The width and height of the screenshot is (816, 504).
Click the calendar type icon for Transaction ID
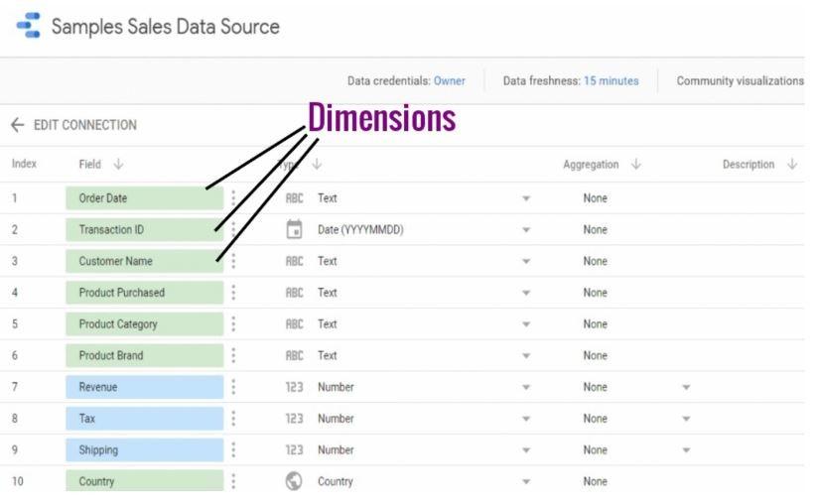pos(294,229)
